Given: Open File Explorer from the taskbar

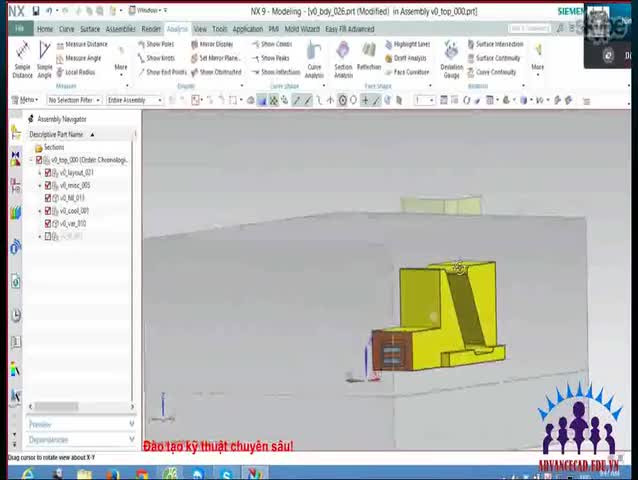Looking at the screenshot, I should click(x=84, y=473).
